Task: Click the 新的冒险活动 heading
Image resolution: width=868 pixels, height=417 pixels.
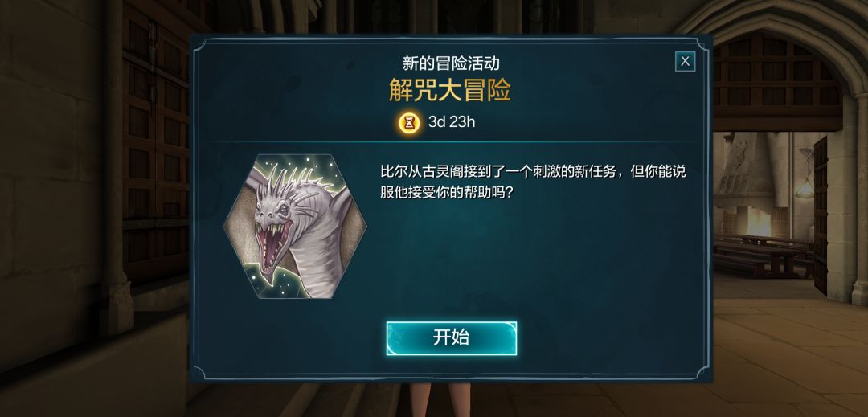Action: (451, 63)
